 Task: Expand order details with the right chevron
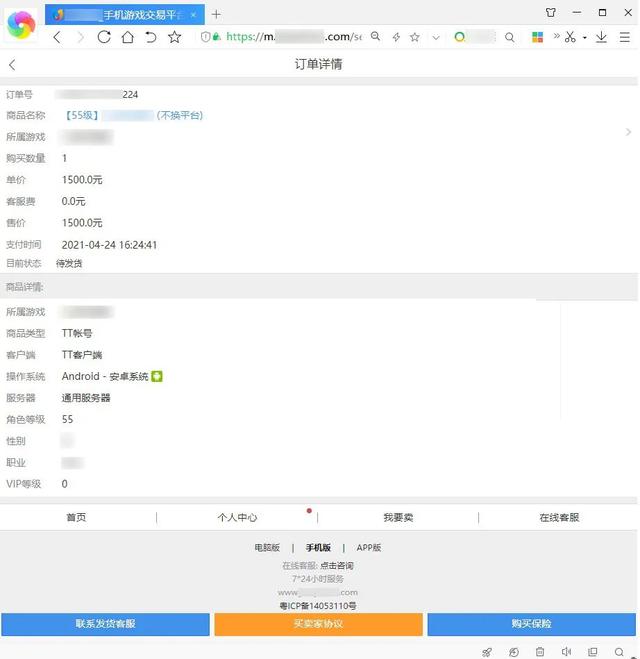628,132
